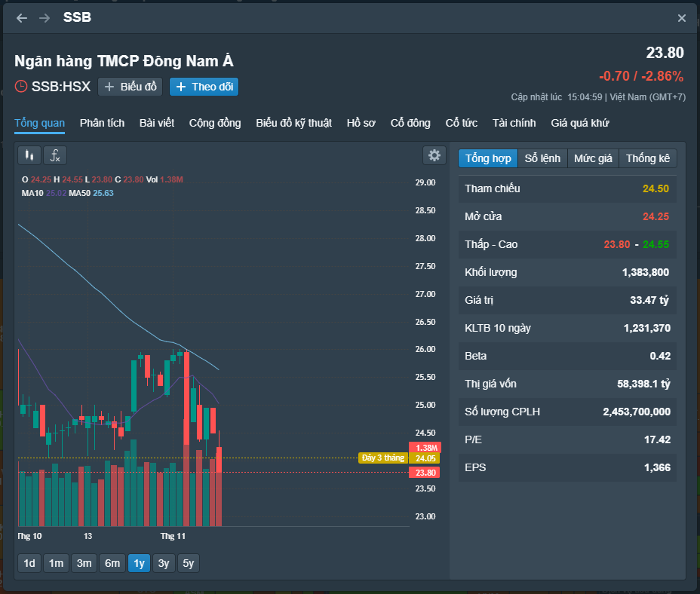Viewport: 700px width, 594px height.
Task: Go forward with the right arrow
Action: (45, 18)
